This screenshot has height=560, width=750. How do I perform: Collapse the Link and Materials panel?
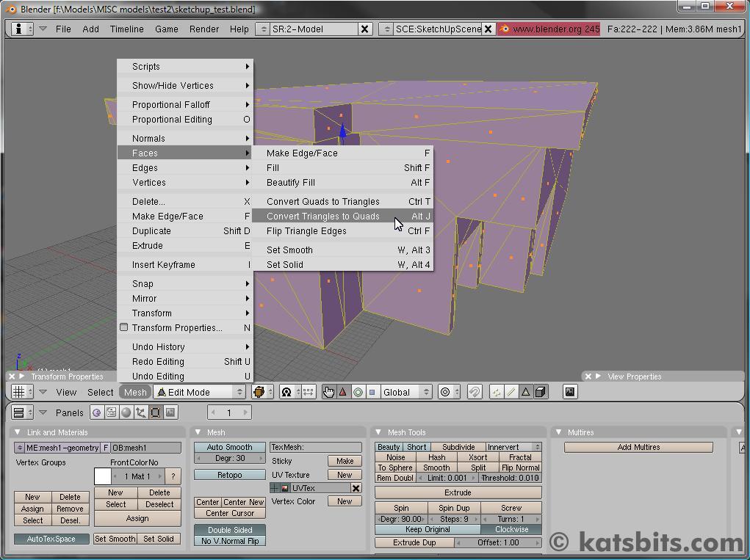click(18, 432)
